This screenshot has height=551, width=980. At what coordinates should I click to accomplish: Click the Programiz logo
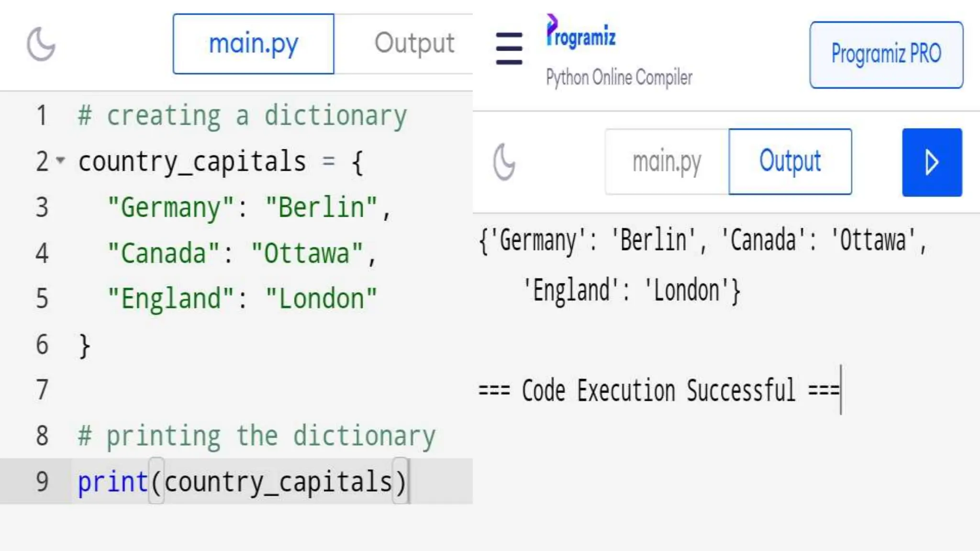tap(581, 33)
